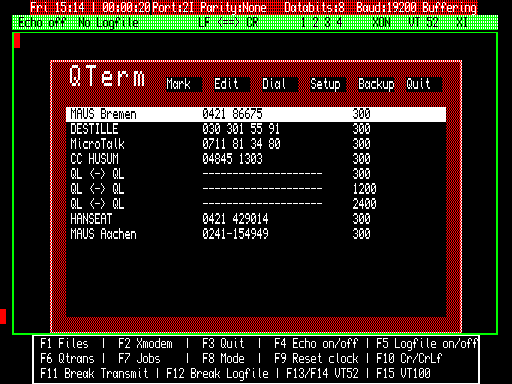Toggle F10 Cr/CrLf setting

click(409, 359)
